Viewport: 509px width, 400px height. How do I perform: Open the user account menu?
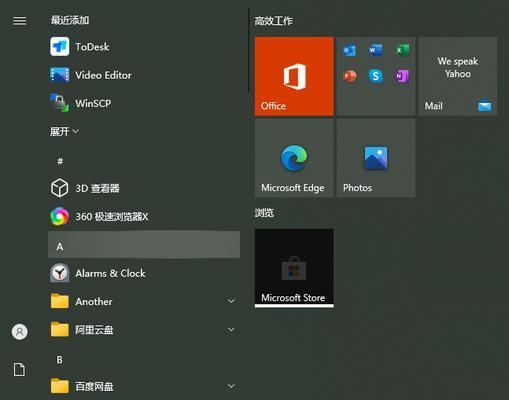20,332
